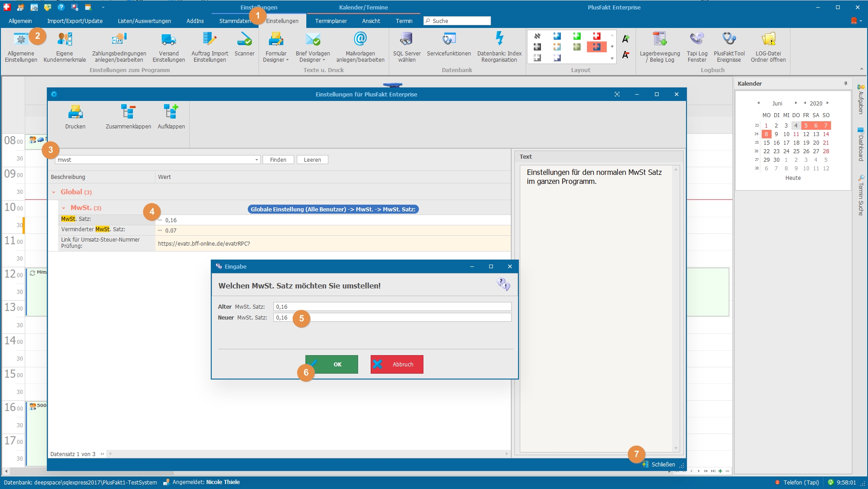Viewport: 868px width, 489px height.
Task: Select the red layout skin
Action: [596, 36]
